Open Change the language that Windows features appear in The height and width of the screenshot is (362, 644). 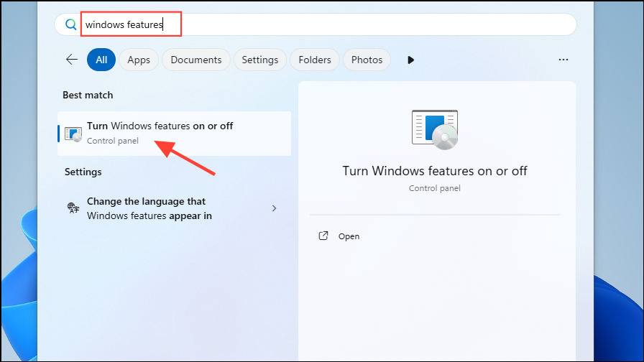click(175, 208)
